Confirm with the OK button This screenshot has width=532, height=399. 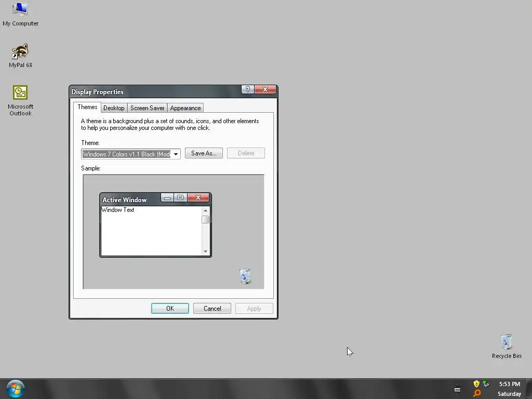(x=170, y=309)
